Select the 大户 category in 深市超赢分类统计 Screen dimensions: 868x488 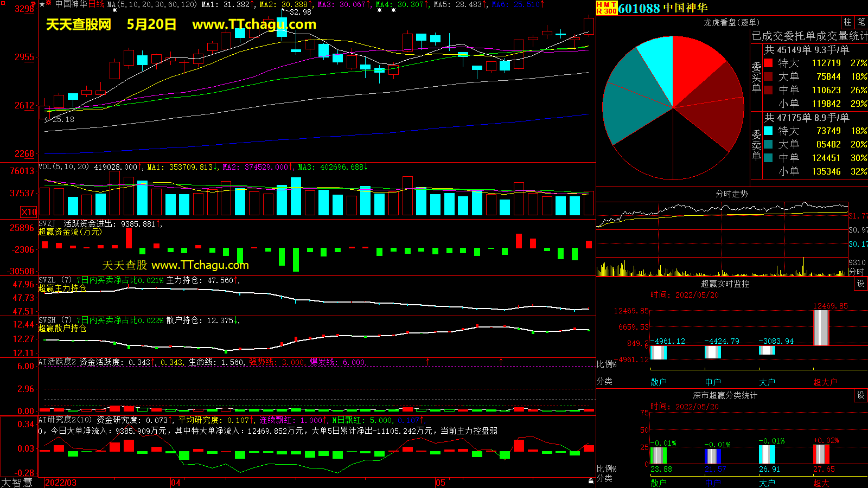[767, 483]
